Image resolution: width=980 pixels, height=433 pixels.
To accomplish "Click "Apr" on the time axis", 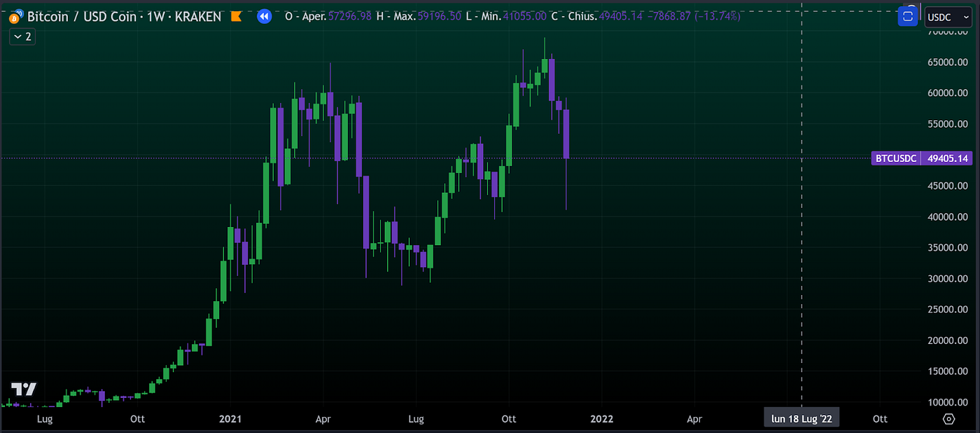I will (x=323, y=419).
